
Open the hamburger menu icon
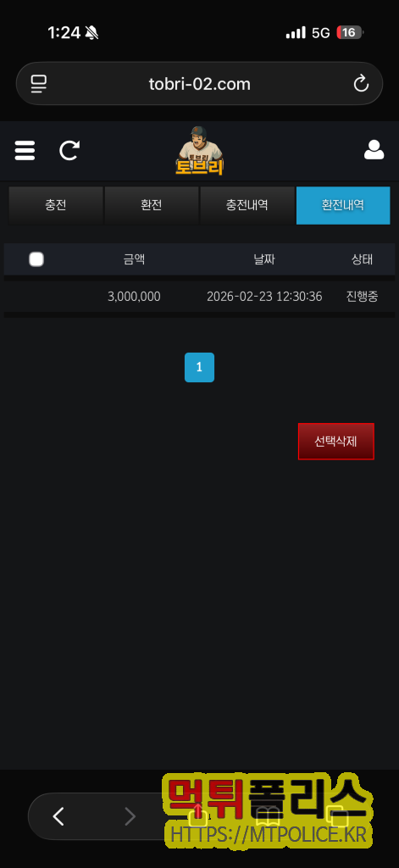pos(25,151)
